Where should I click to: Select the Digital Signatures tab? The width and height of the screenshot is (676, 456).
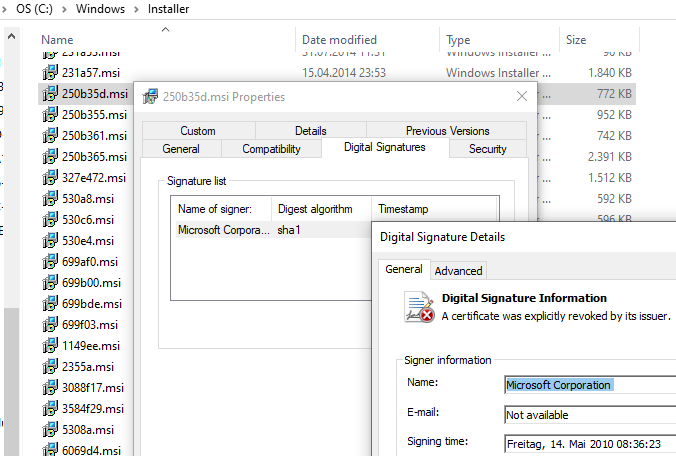coord(385,147)
